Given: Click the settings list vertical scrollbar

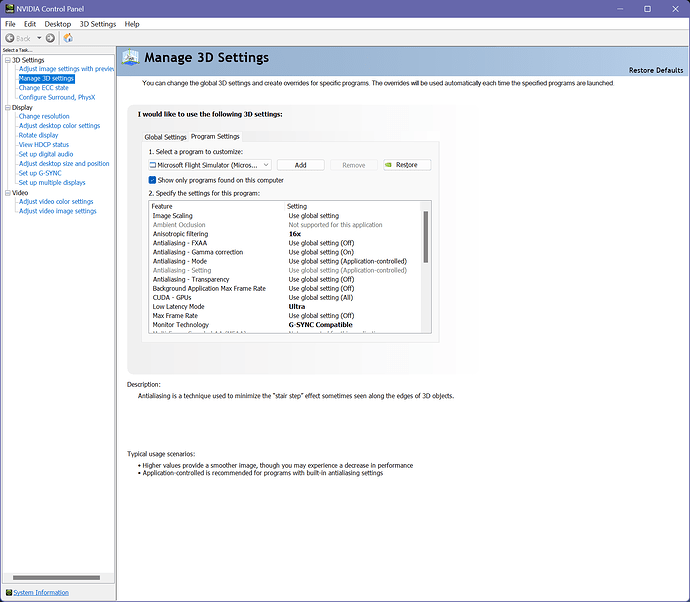Looking at the screenshot, I should click(x=426, y=240).
